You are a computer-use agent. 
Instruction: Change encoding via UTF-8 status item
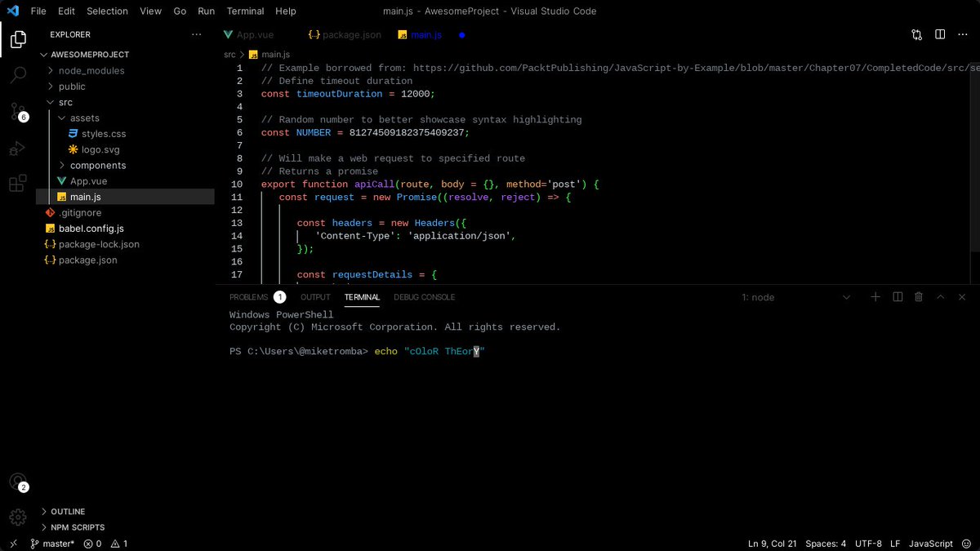coord(868,544)
